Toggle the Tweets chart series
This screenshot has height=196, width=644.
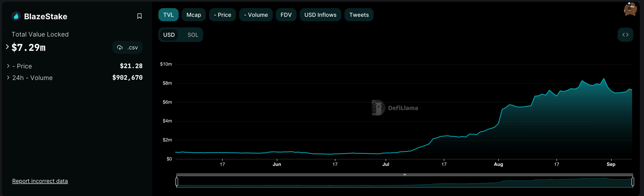(359, 15)
